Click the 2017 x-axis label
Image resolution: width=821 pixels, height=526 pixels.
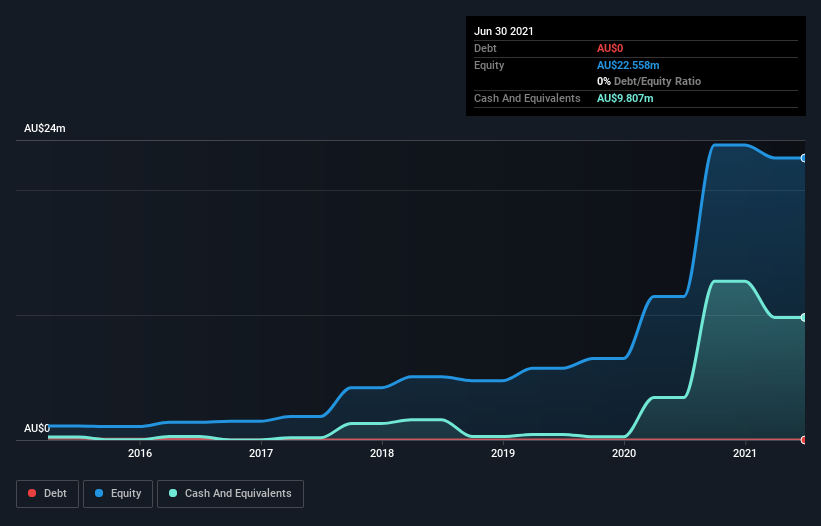[261, 453]
